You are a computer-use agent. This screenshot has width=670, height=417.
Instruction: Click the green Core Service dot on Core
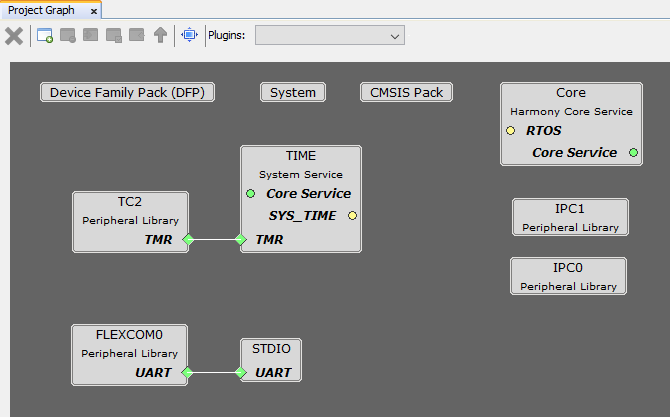tap(633, 153)
